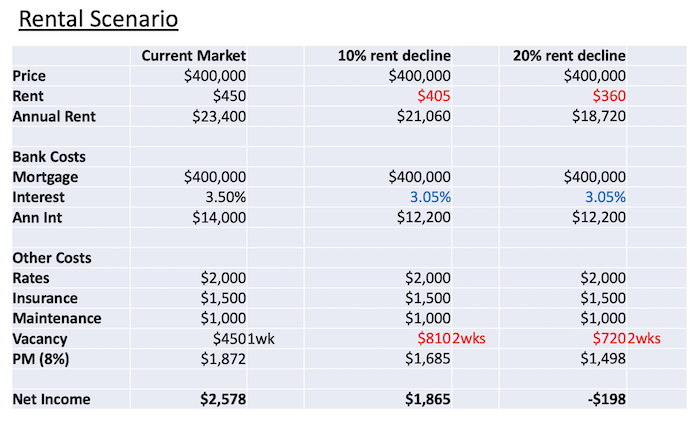Click the $23,400 annual rent value
This screenshot has height=421, width=700.
coord(215,116)
